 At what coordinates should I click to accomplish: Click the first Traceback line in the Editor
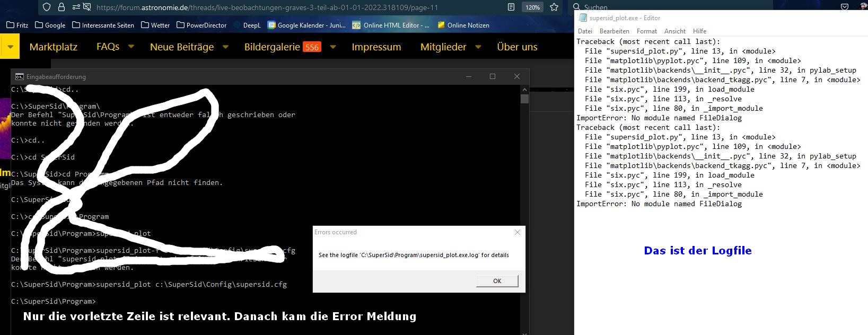(648, 41)
